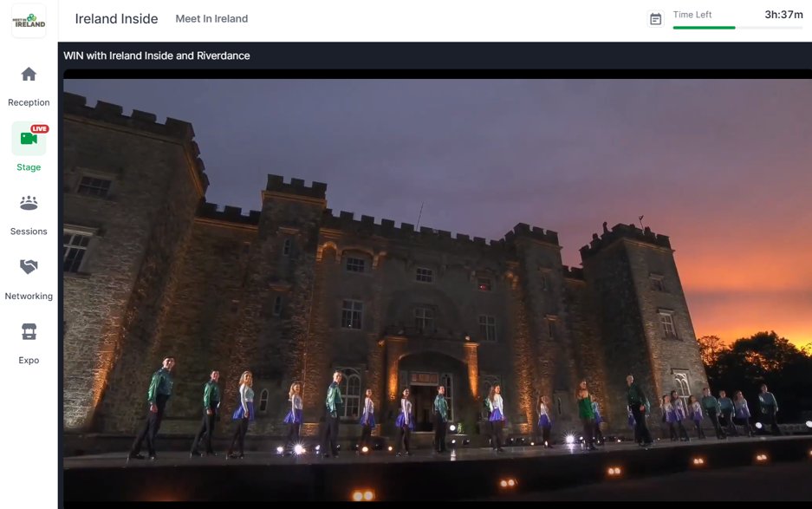Open Networking from the sidebar
Image resolution: width=812 pixels, height=509 pixels.
tap(29, 277)
